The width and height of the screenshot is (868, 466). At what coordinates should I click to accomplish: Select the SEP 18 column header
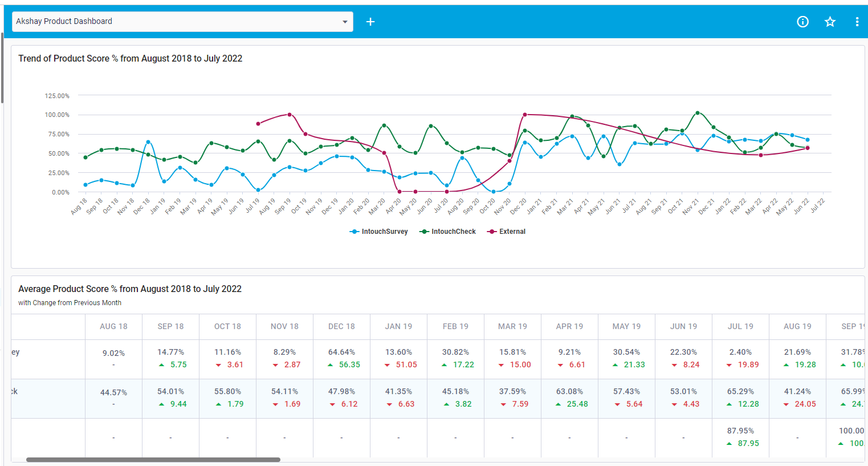pyautogui.click(x=170, y=326)
